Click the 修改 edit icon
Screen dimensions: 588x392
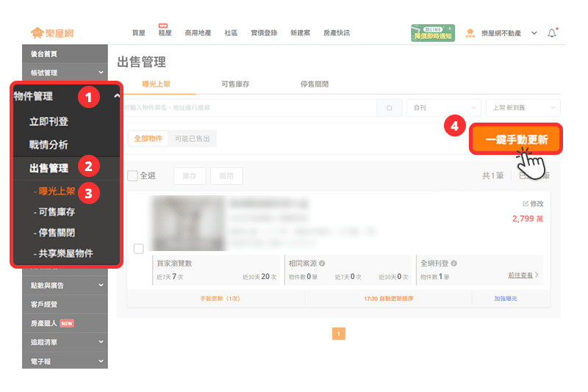tap(526, 203)
